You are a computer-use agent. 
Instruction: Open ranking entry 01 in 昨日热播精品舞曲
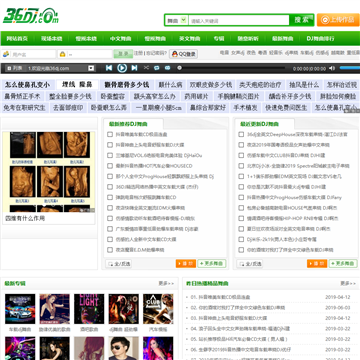point(220,297)
